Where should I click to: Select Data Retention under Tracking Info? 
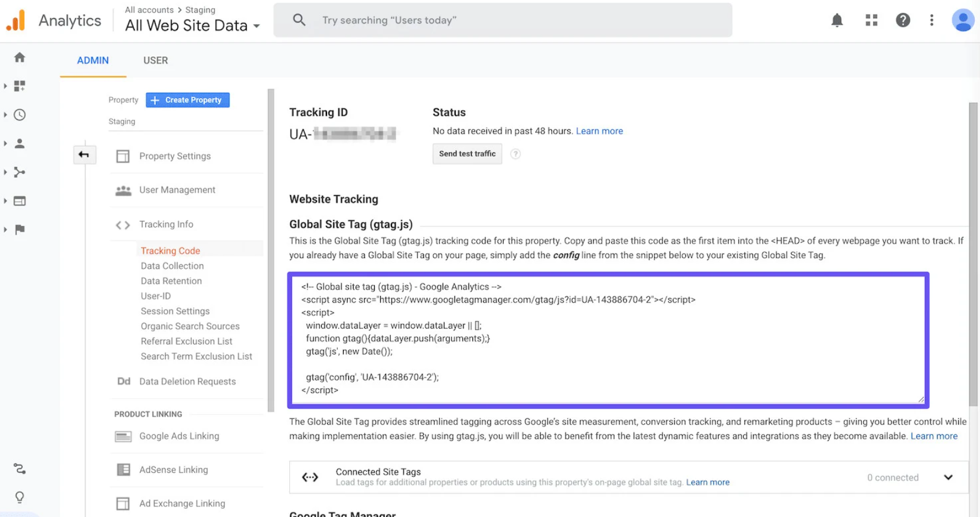171,281
